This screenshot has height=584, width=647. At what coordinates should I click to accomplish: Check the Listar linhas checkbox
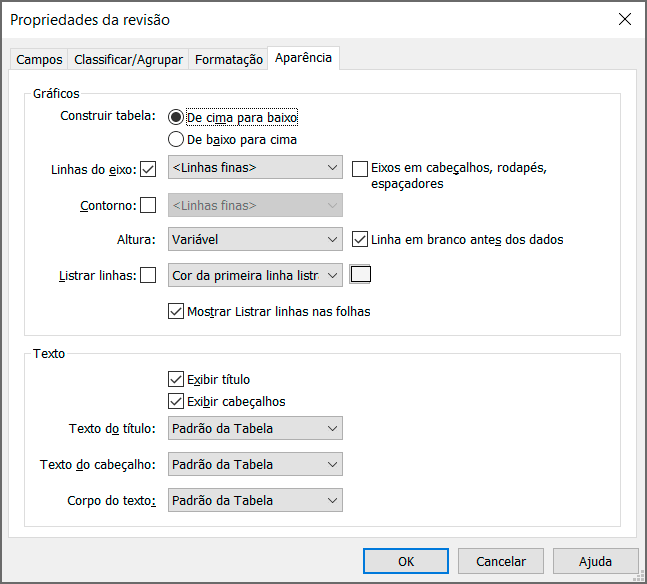[x=149, y=275]
